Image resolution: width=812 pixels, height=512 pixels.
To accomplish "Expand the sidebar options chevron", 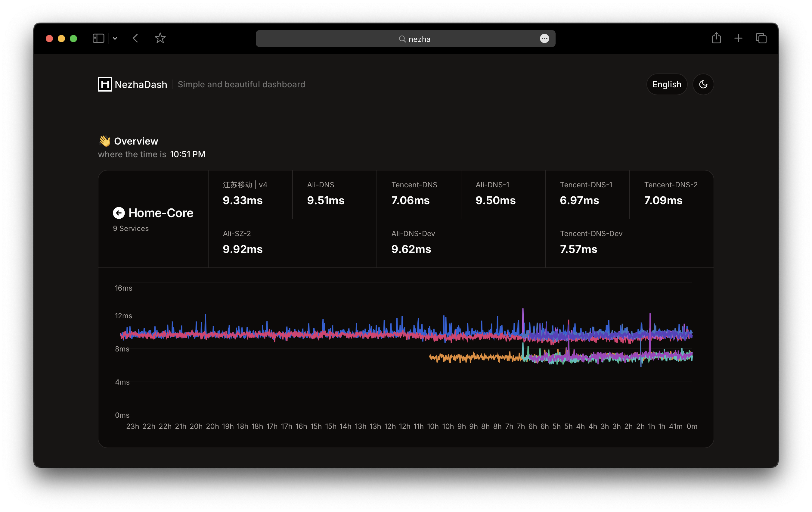I will (115, 39).
